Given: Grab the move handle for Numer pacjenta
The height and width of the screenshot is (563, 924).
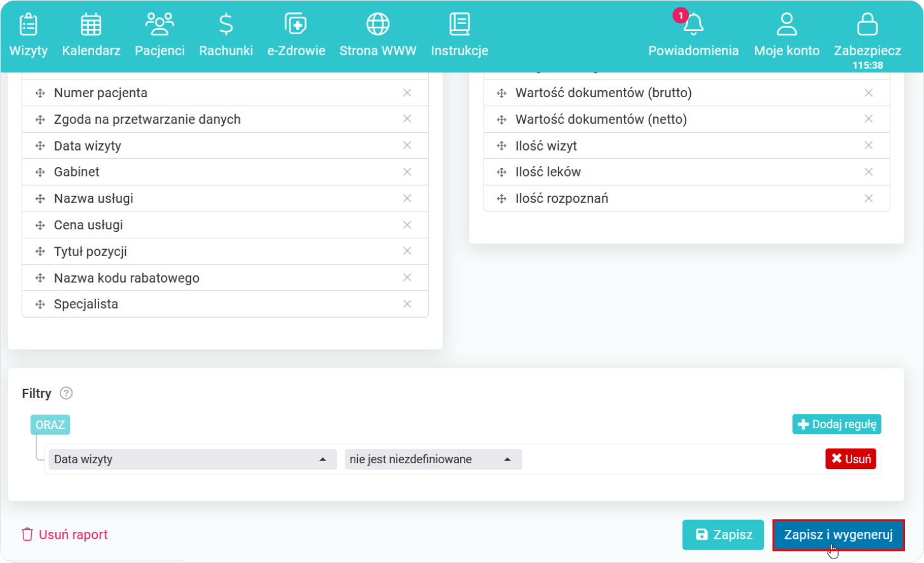Looking at the screenshot, I should [x=40, y=93].
